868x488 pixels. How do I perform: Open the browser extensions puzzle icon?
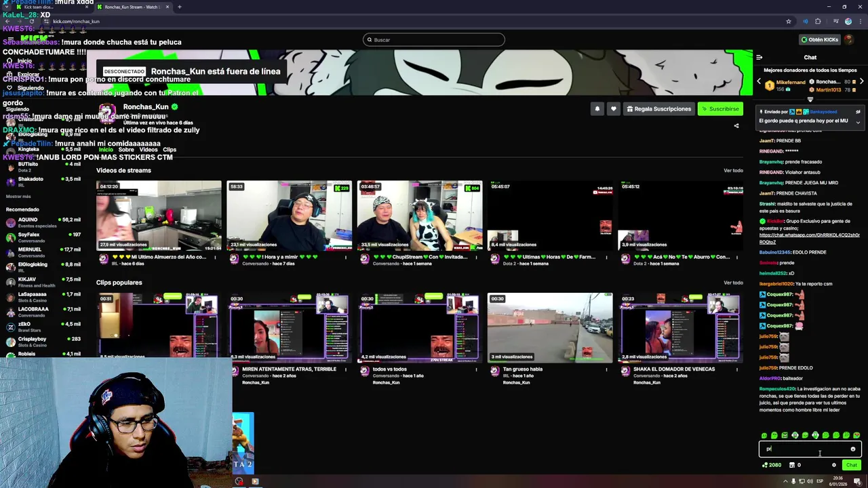(818, 21)
